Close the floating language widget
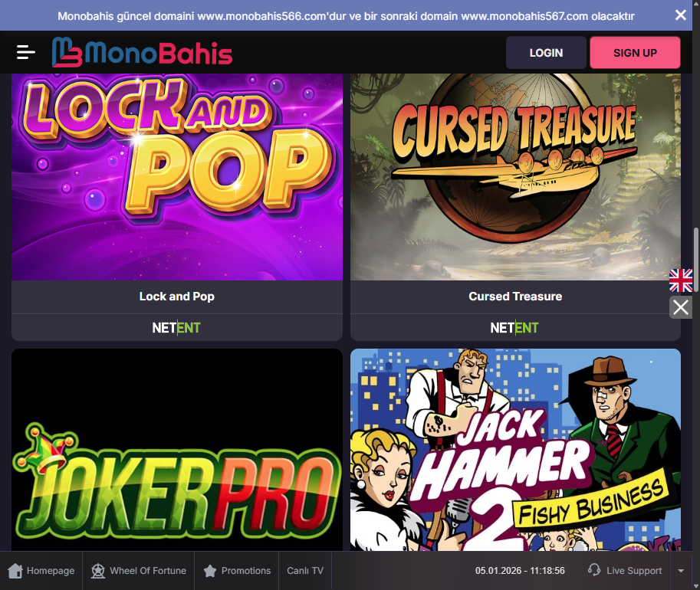Screen dimensions: 700x590 680,307
